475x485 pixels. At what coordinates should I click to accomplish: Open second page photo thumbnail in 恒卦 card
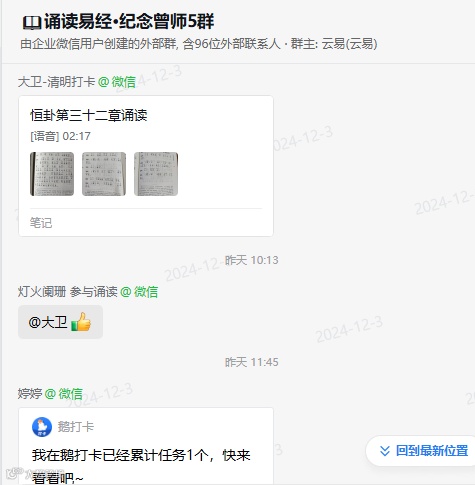point(104,174)
